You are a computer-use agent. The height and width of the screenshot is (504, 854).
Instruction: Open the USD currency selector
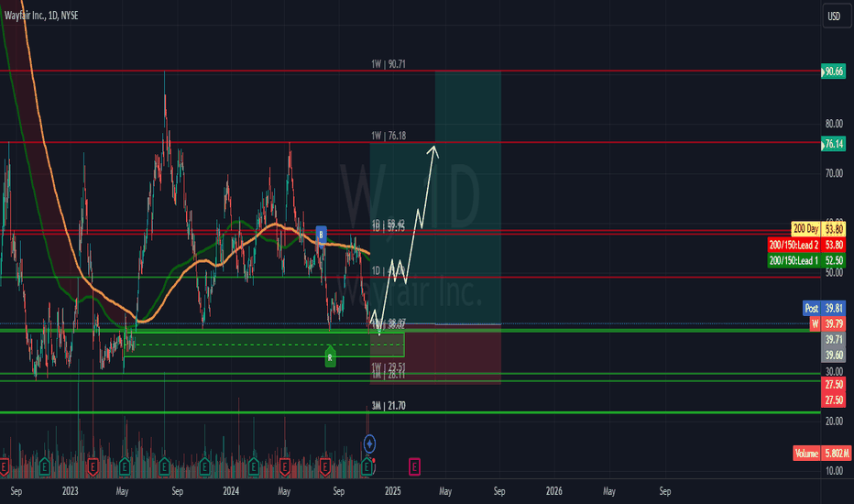[x=835, y=16]
